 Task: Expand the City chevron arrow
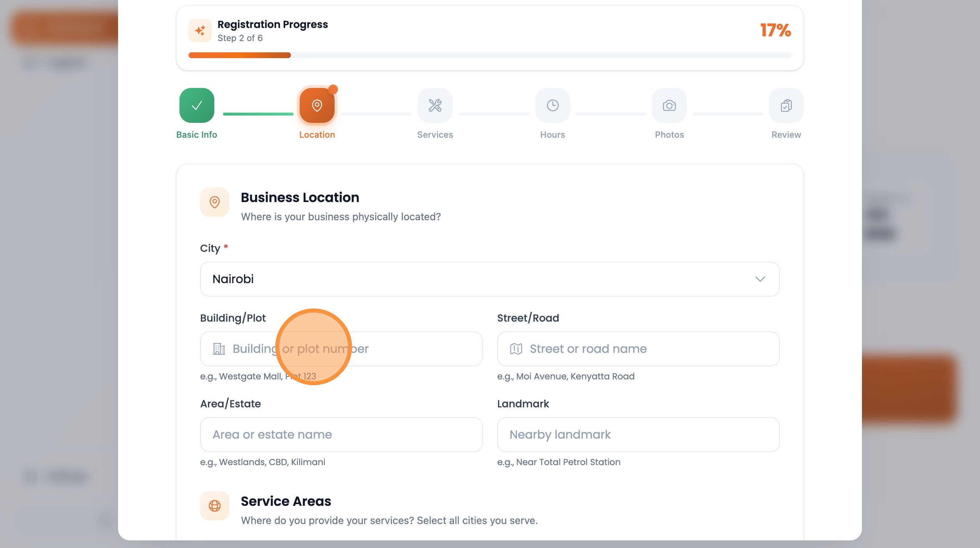pos(760,279)
